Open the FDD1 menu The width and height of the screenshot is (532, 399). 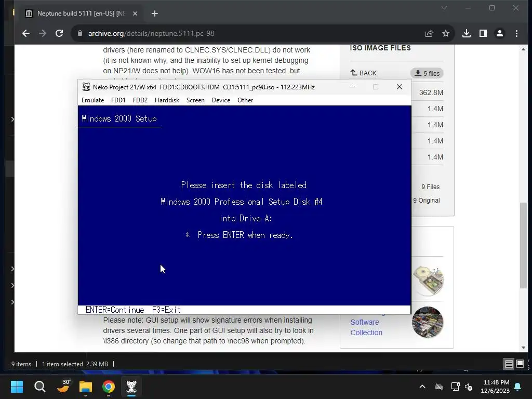tap(118, 100)
